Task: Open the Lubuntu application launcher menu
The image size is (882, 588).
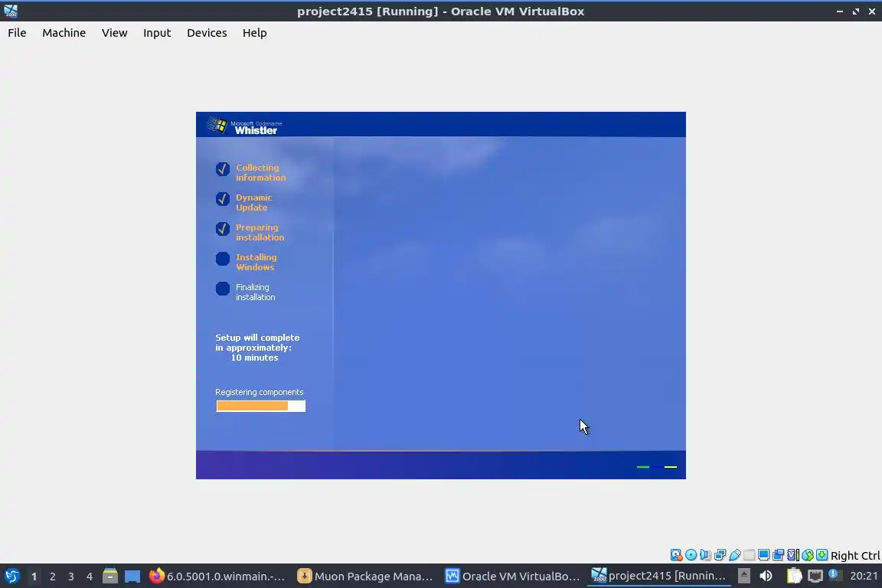Action: [x=11, y=576]
